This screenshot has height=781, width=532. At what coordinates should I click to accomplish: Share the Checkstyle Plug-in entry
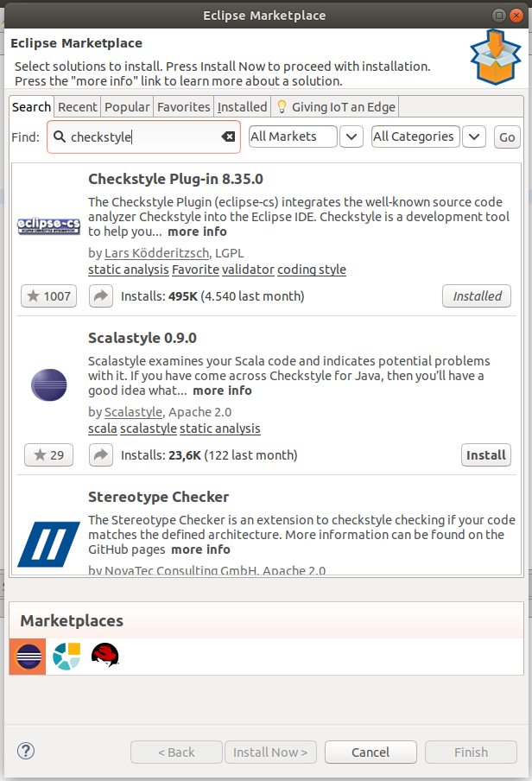tap(101, 296)
